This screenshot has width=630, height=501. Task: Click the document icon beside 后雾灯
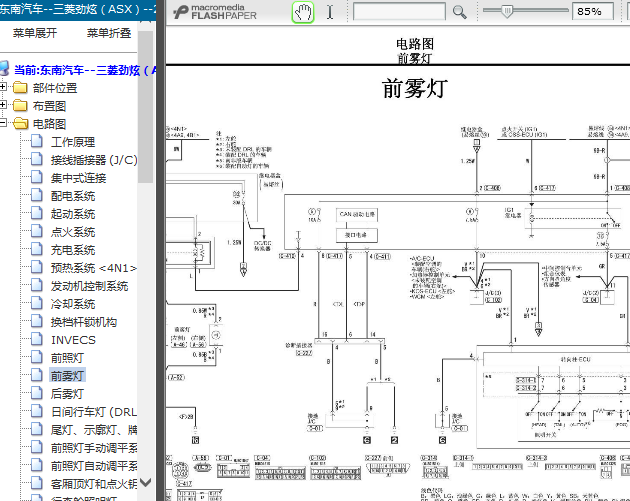[37, 393]
